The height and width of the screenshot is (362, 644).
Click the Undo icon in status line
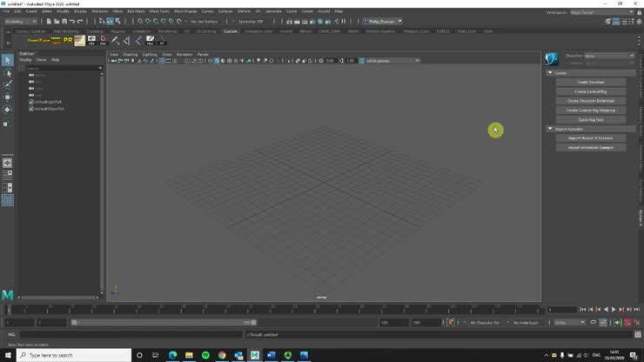(72, 21)
